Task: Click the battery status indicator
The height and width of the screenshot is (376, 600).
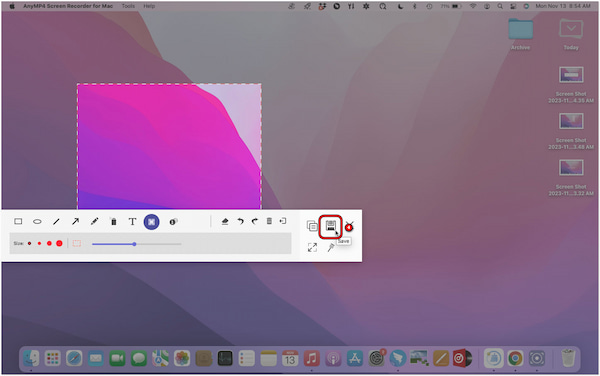Action: pyautogui.click(x=451, y=6)
